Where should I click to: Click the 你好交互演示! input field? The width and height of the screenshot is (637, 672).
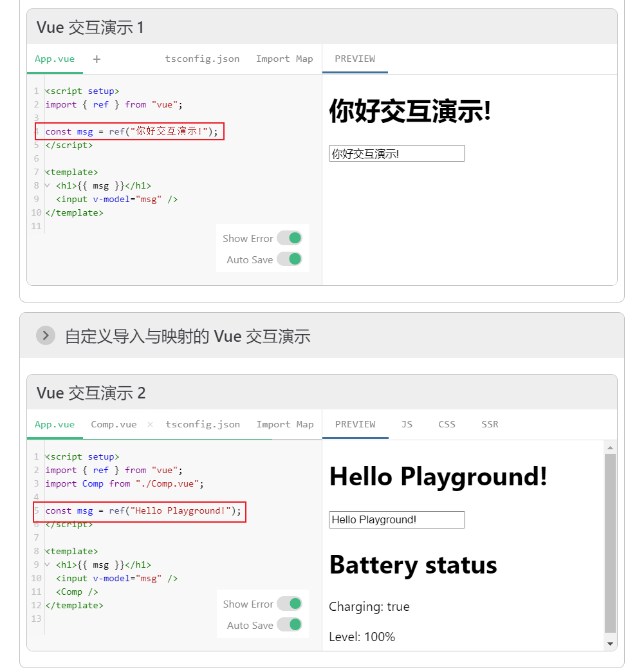click(x=397, y=153)
